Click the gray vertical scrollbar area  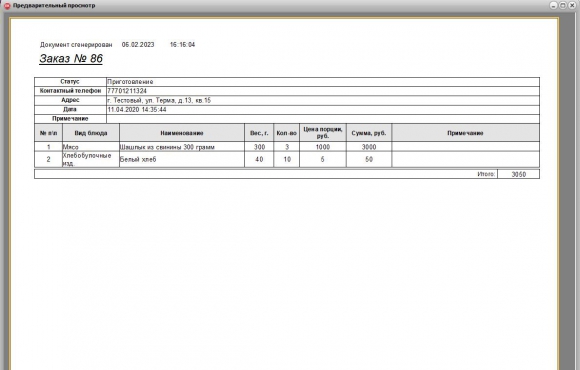point(569,192)
